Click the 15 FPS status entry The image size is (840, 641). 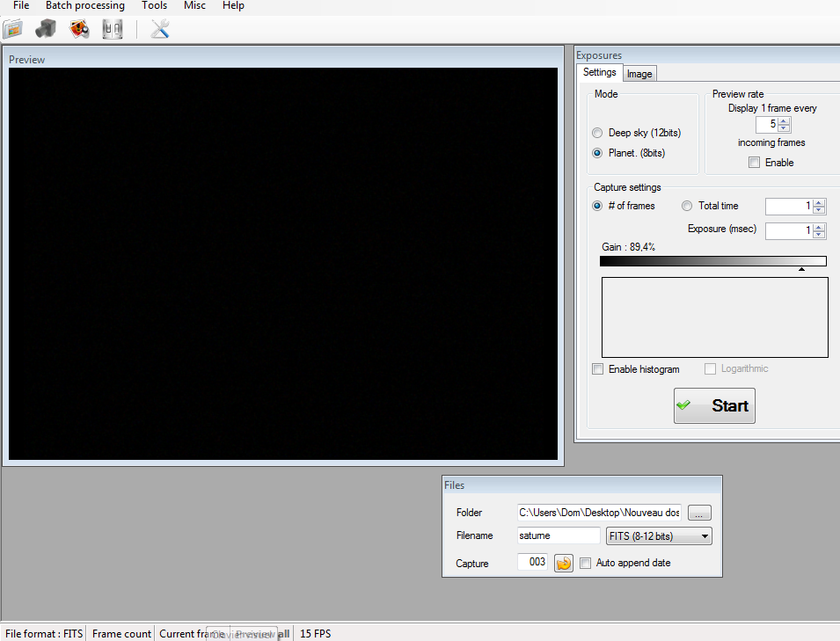[316, 633]
